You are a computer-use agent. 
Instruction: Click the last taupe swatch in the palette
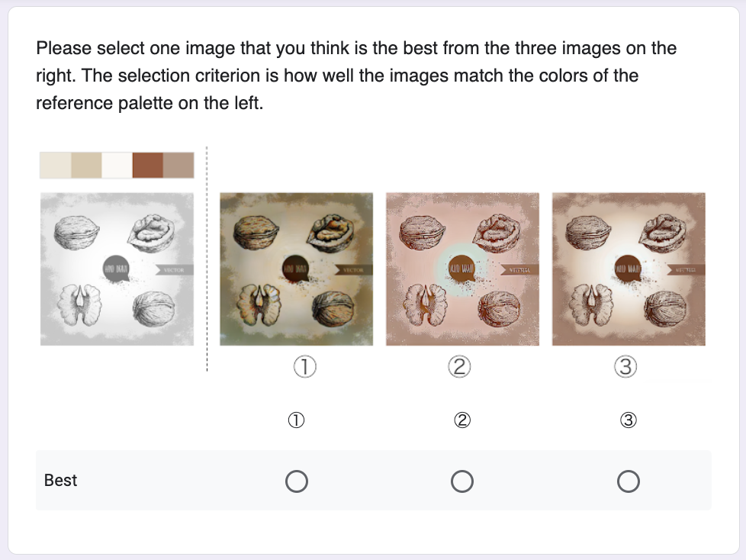[179, 165]
